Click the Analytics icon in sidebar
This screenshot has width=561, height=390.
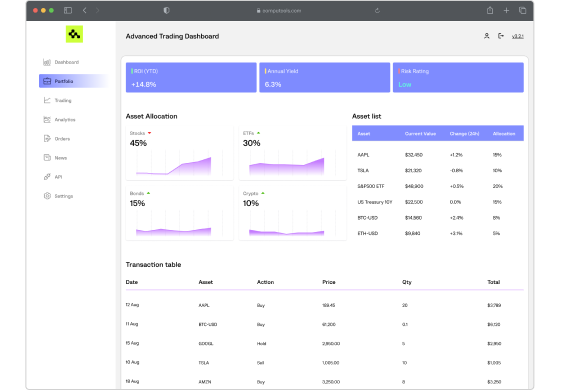47,120
